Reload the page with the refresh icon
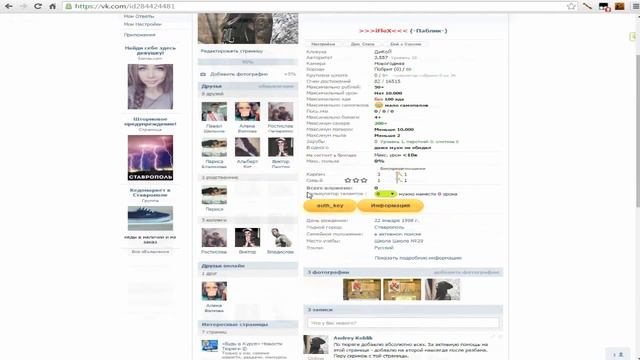The height and width of the screenshot is (360, 640). tap(38, 6)
